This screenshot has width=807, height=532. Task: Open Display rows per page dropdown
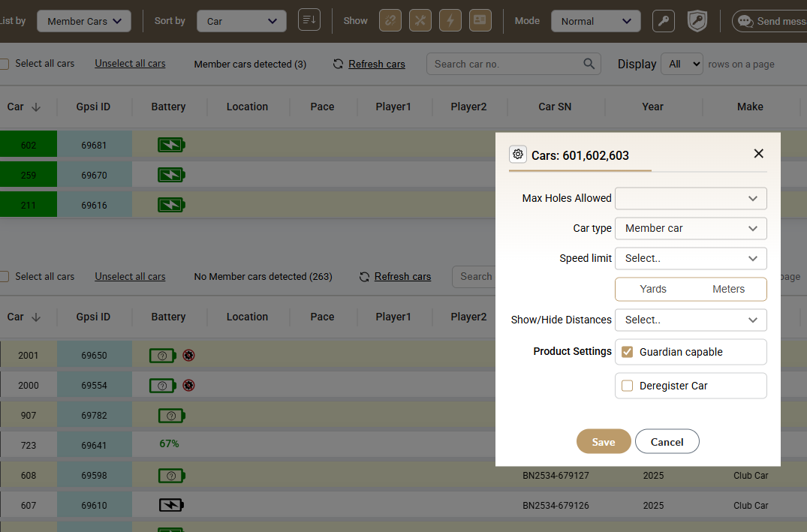[x=682, y=64]
